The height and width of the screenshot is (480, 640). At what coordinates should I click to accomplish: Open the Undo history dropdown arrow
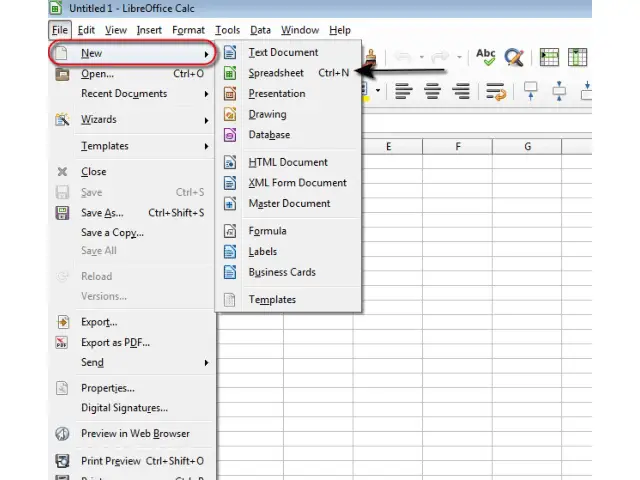[422, 57]
